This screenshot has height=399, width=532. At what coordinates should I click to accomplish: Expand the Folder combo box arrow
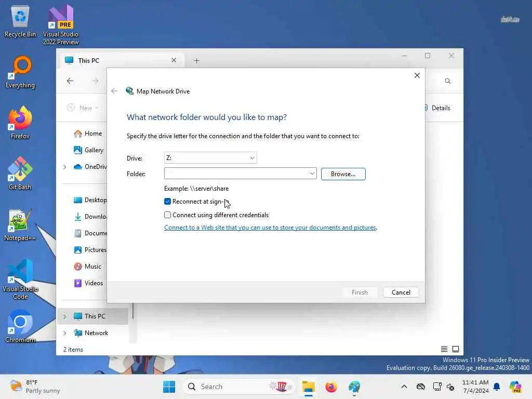[x=312, y=174]
